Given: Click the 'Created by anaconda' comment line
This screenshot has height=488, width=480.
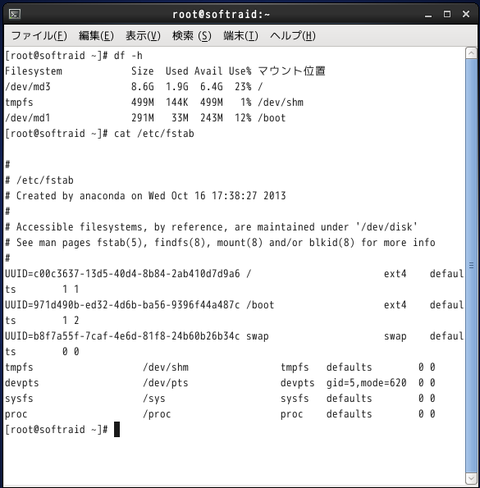Looking at the screenshot, I should click(x=146, y=196).
